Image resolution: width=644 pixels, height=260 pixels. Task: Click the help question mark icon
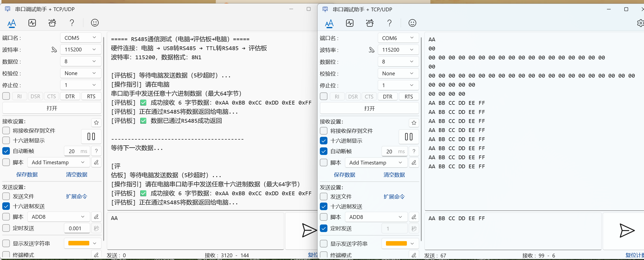pyautogui.click(x=72, y=23)
